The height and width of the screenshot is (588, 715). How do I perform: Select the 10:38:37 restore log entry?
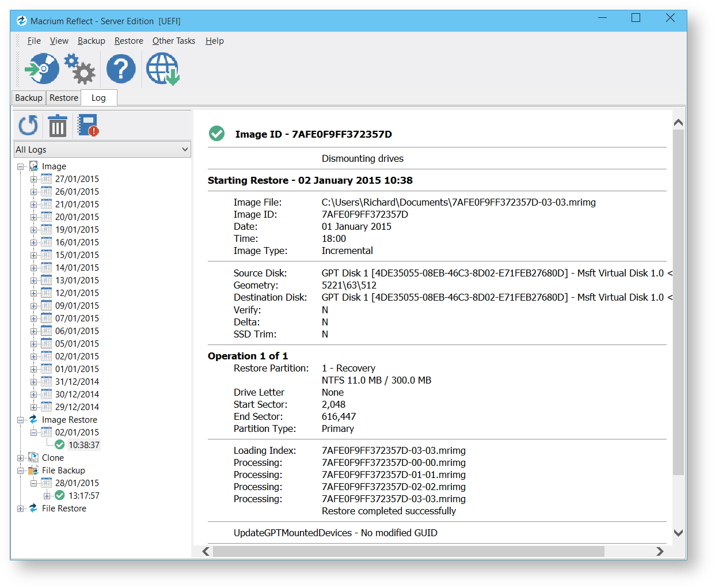[84, 445]
